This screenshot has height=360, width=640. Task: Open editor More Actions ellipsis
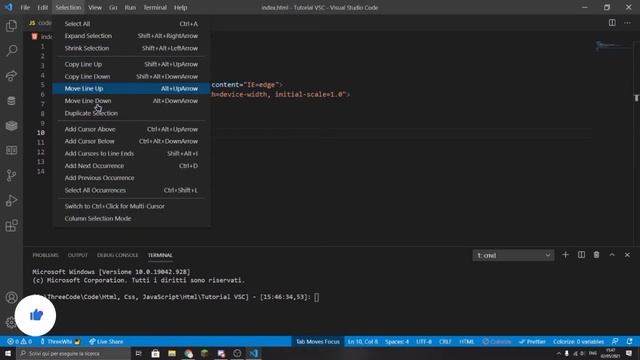tap(627, 23)
